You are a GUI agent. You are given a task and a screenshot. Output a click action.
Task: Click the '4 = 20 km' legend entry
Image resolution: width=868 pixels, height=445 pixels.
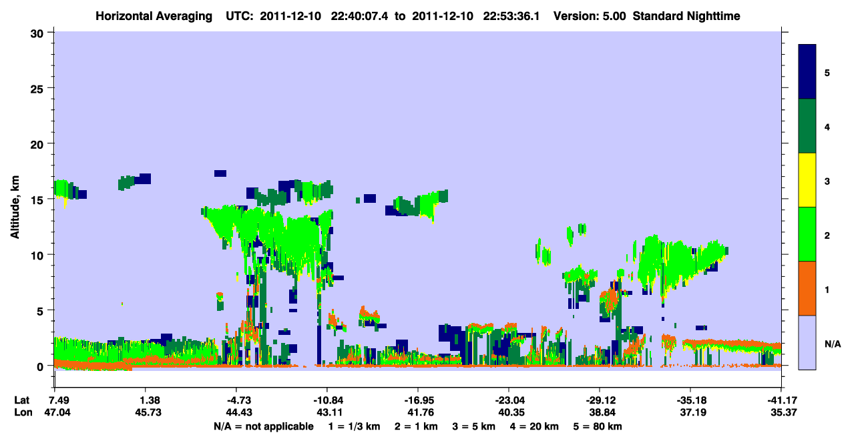tap(534, 426)
